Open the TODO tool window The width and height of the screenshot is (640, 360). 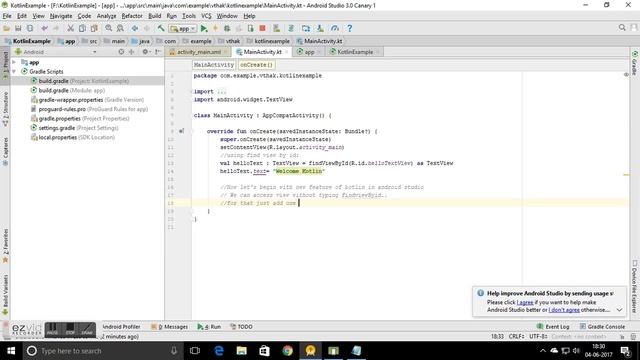(241, 327)
